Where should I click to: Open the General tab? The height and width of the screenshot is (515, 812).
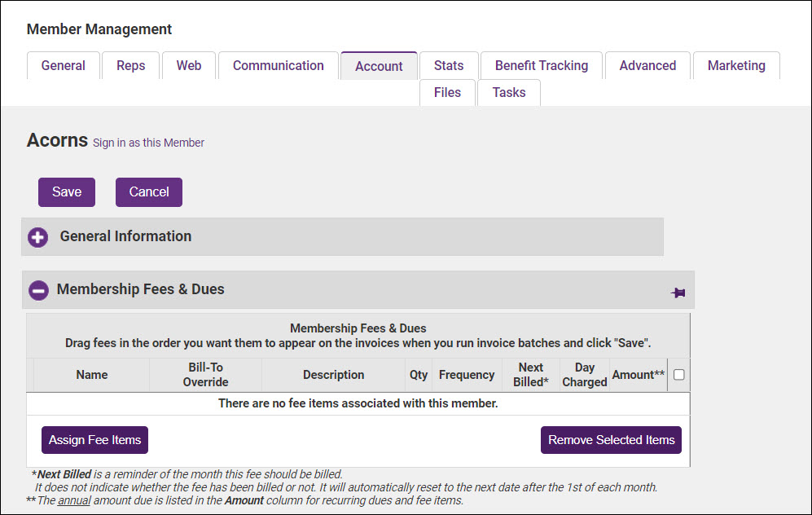click(x=64, y=66)
